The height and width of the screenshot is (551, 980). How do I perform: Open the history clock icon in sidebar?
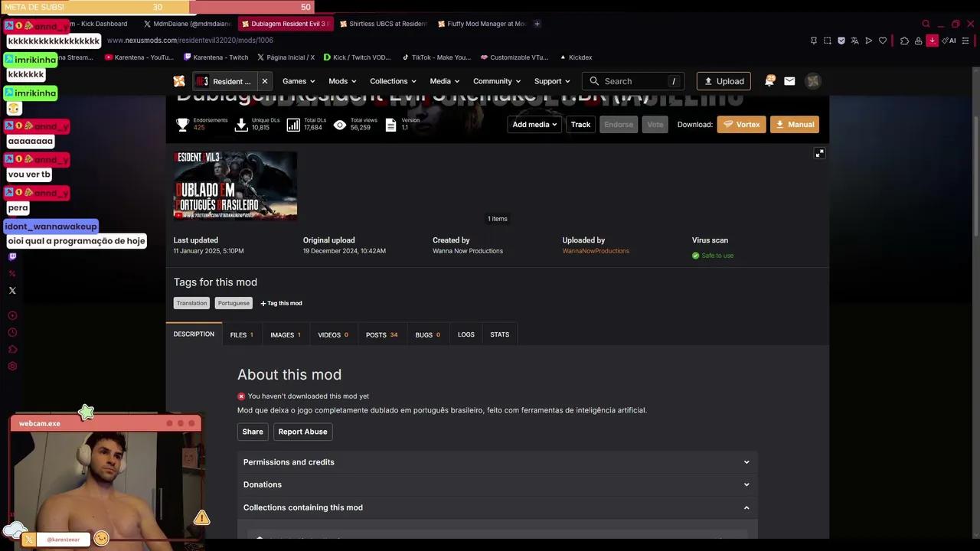pos(12,332)
